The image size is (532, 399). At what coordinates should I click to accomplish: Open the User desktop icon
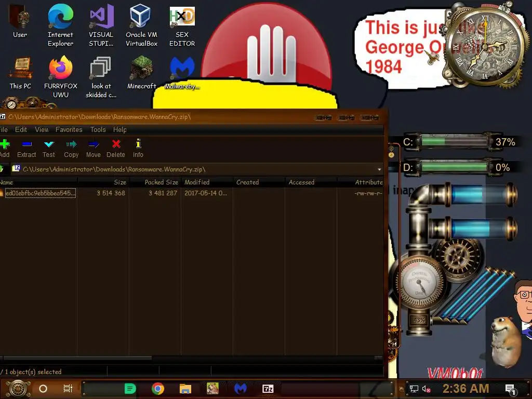pyautogui.click(x=20, y=21)
